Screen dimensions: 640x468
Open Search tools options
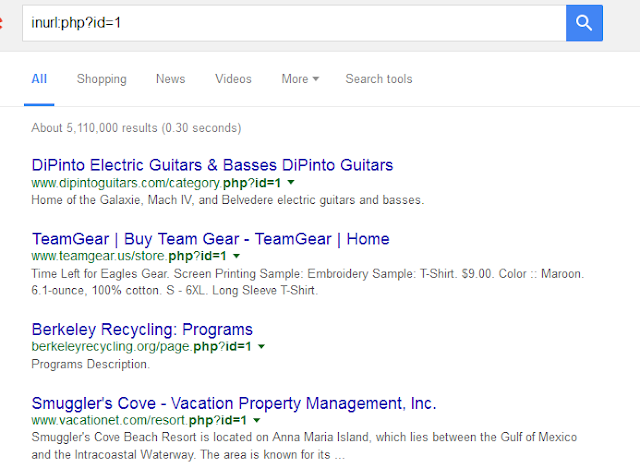pos(378,79)
